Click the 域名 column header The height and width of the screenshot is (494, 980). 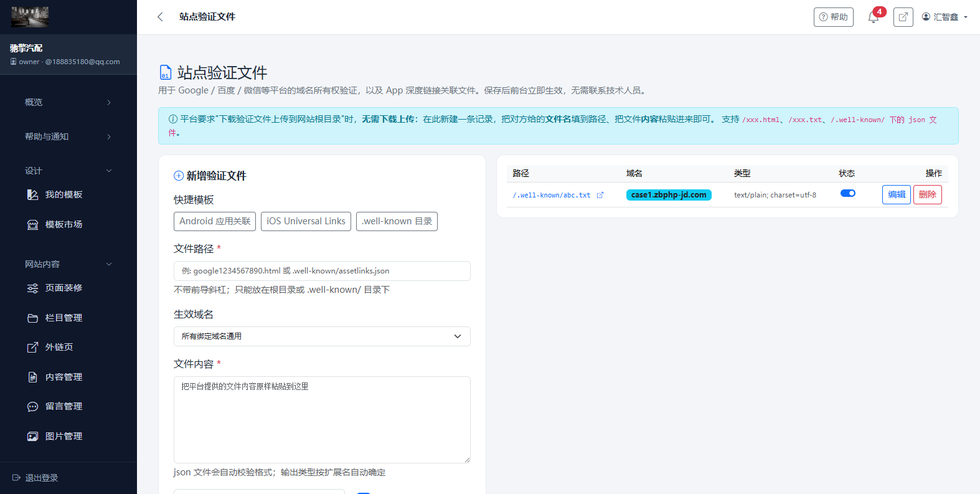[x=634, y=173]
